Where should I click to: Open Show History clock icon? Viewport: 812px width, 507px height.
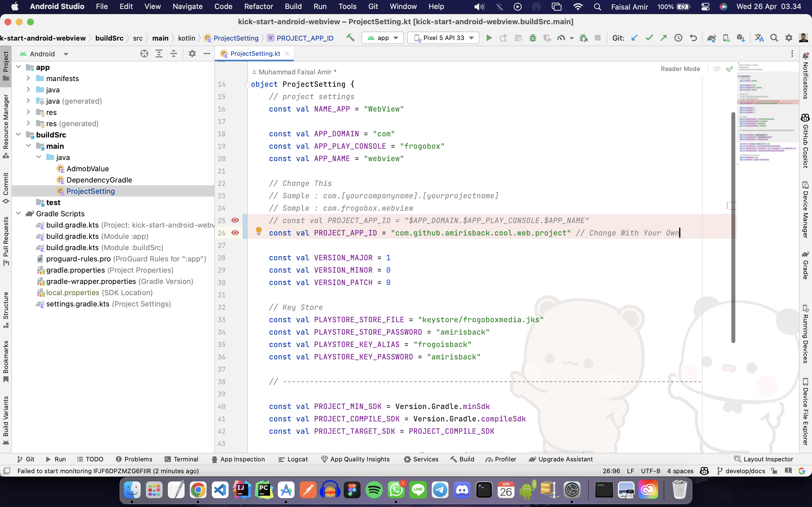(x=678, y=38)
